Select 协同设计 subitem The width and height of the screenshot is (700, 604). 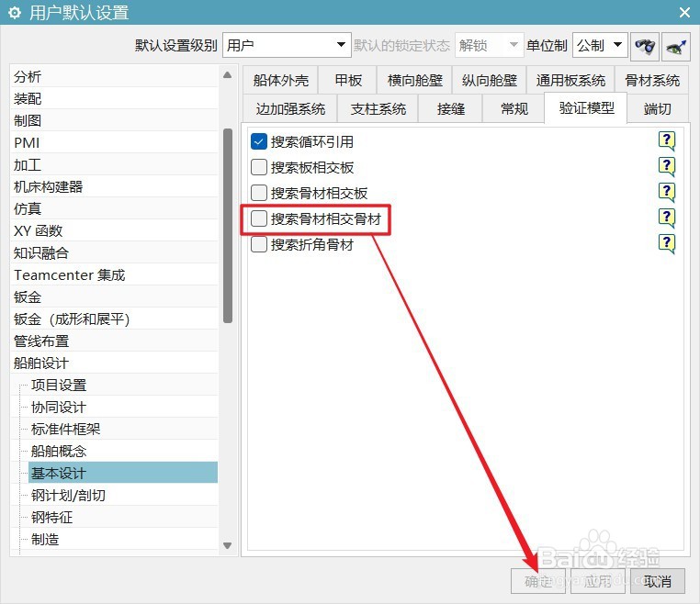click(x=123, y=407)
